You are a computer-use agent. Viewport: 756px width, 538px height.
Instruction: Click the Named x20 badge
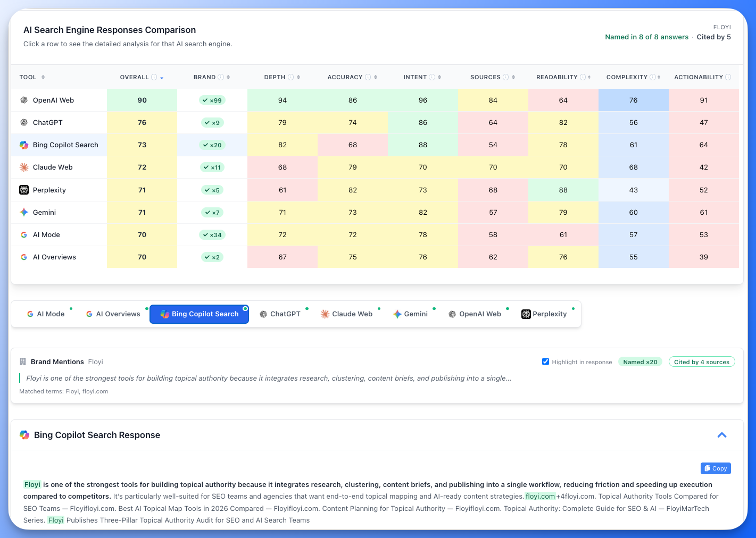pos(640,362)
